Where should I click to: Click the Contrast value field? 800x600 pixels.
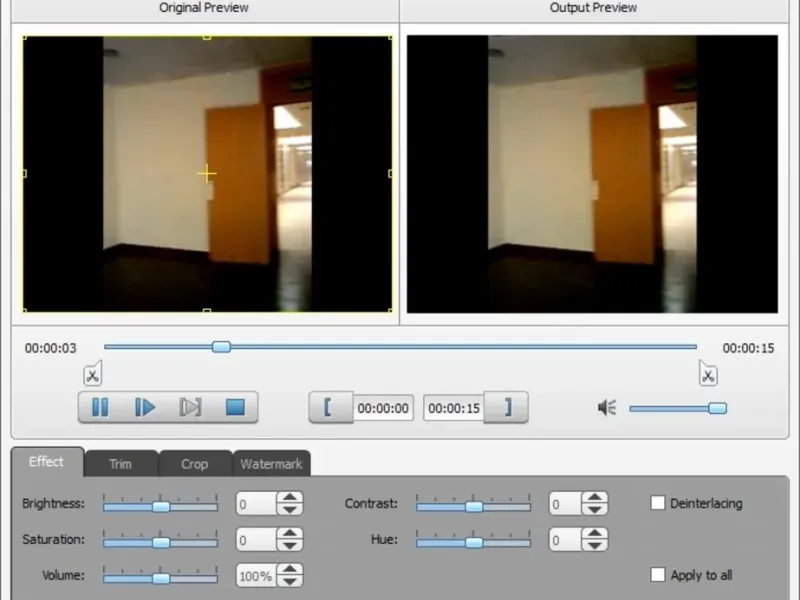coord(565,504)
